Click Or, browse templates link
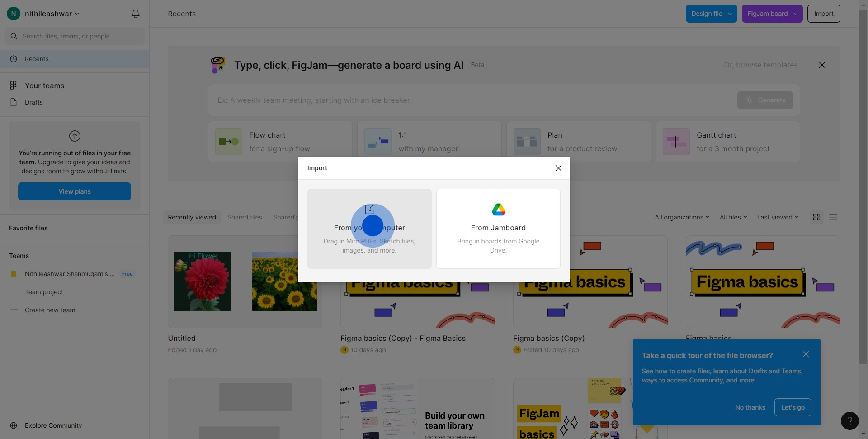The height and width of the screenshot is (439, 868). (x=760, y=65)
